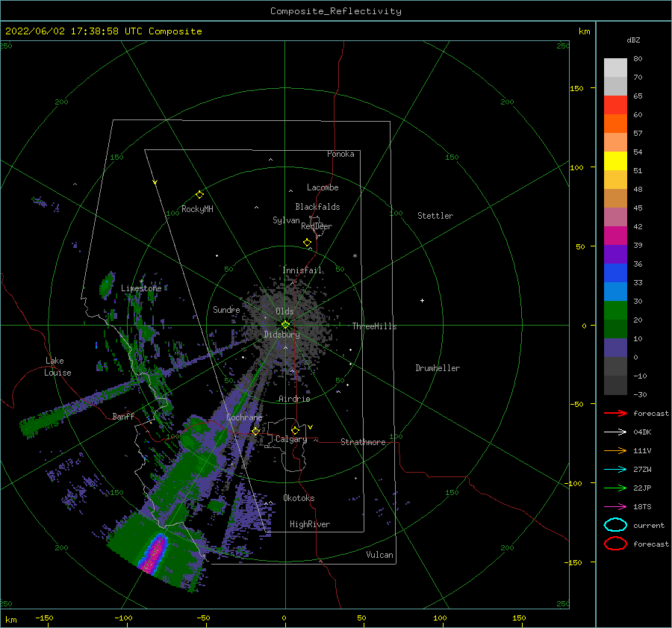Screen dimensions: 672x628
Task: Click the yellow diamond marker near RockyMH
Action: point(199,195)
